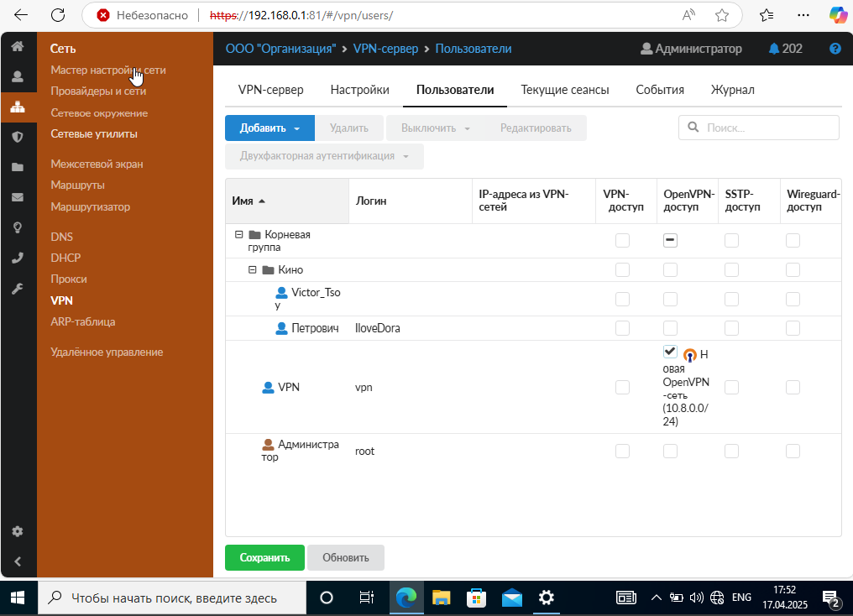
Task: Collapse the Кино group tree node
Action: pos(253,269)
